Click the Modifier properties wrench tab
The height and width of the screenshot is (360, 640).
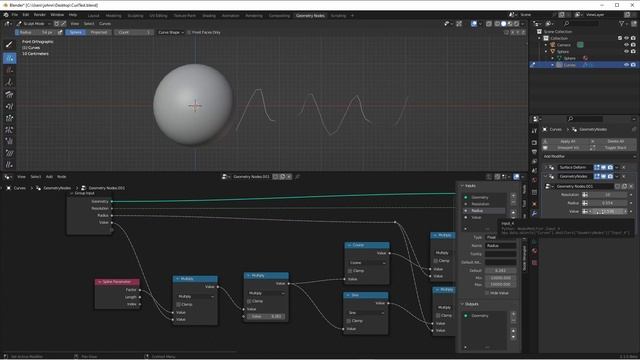(x=534, y=213)
